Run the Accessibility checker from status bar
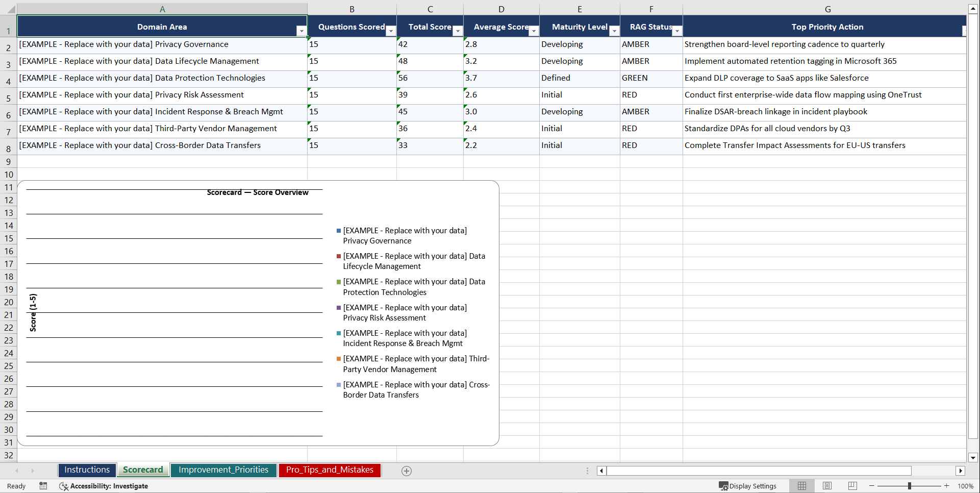The height and width of the screenshot is (493, 980). tap(64, 486)
